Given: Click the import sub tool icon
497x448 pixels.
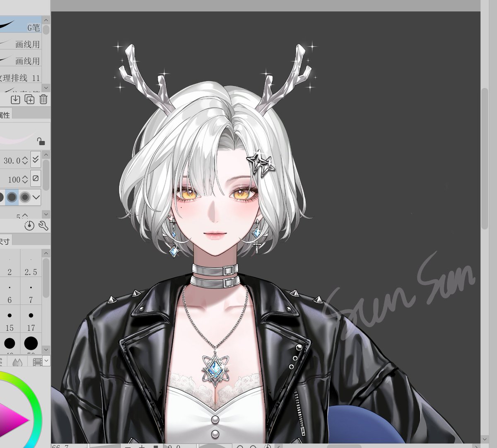Looking at the screenshot, I should click(x=15, y=99).
